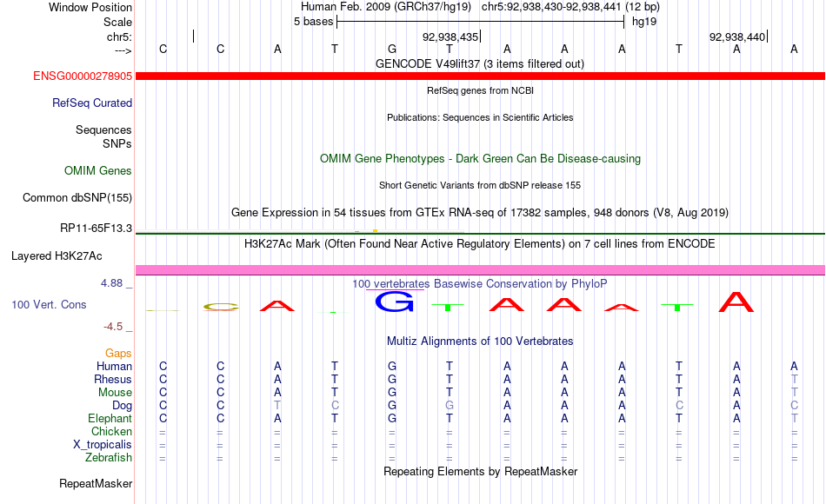Click the hg19 assembly text beside scale

[644, 22]
